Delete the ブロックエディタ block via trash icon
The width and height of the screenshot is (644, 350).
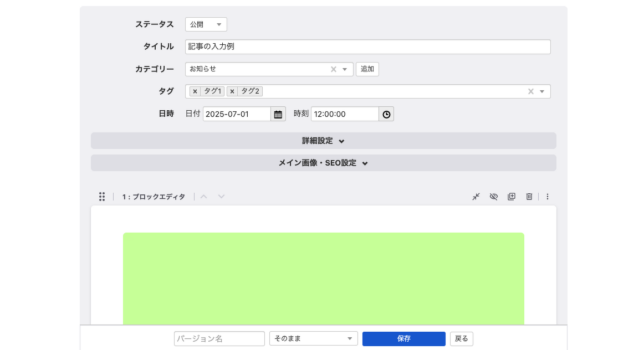click(x=529, y=197)
